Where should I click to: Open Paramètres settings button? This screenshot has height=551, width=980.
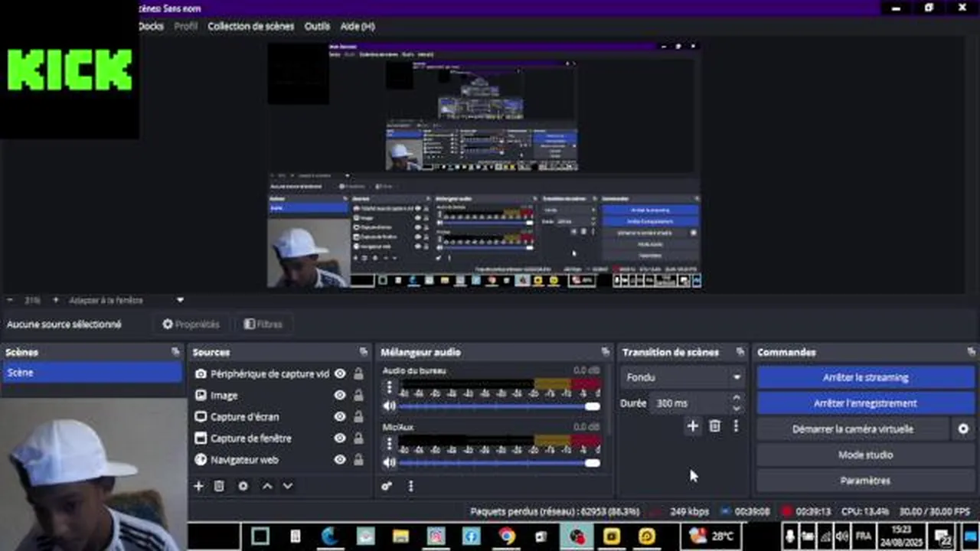click(x=865, y=481)
